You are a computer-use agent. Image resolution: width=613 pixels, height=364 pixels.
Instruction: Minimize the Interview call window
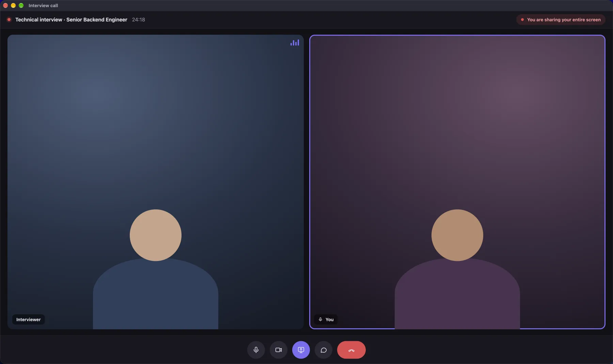[13, 5]
